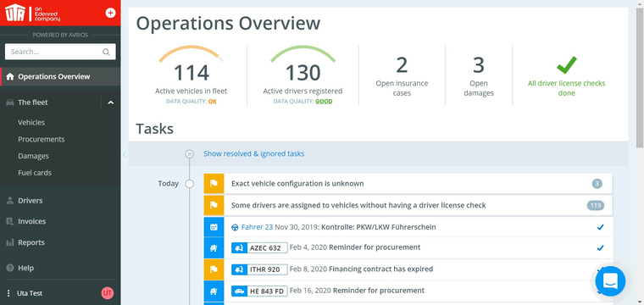644x305 pixels.
Task: Check off AZEC 632 procurement reminder
Action: click(x=601, y=248)
